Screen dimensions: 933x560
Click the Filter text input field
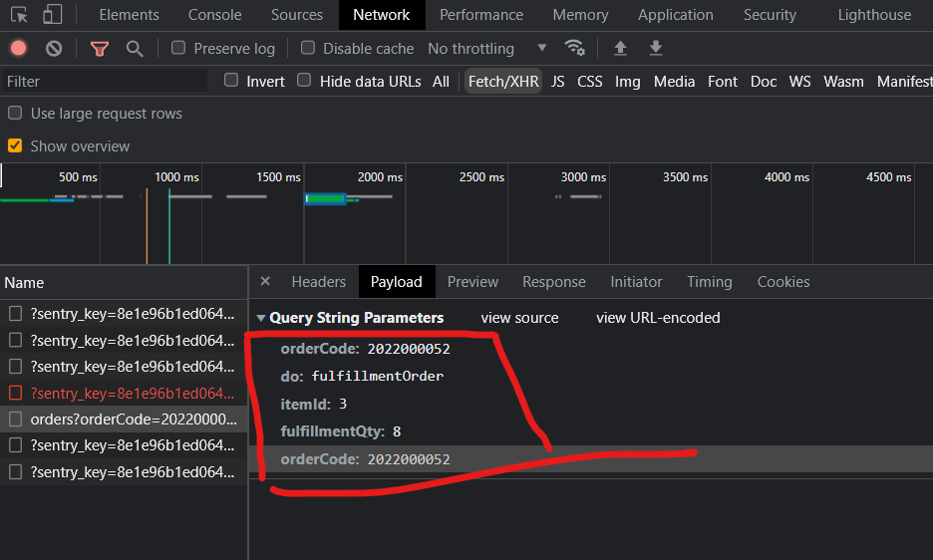(105, 81)
